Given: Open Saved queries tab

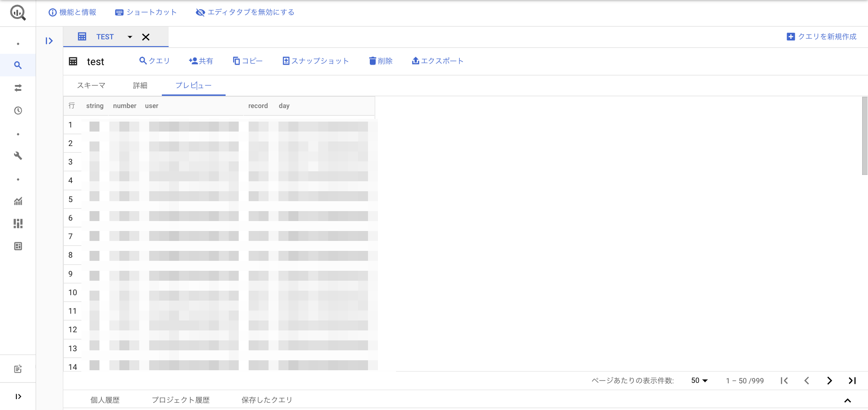Looking at the screenshot, I should coord(267,400).
